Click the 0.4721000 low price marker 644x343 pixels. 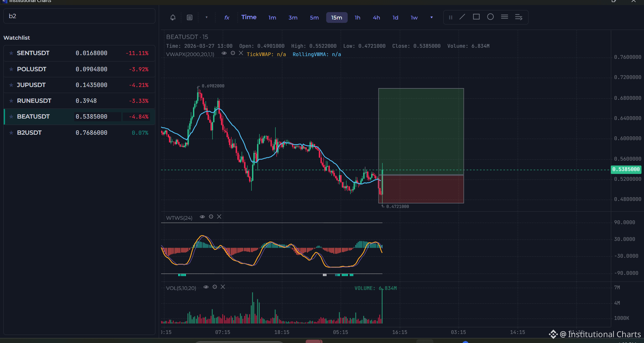click(x=397, y=207)
